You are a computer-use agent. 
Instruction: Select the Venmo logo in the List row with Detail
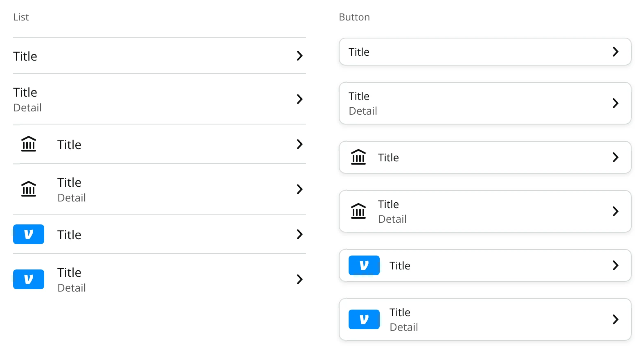(29, 279)
